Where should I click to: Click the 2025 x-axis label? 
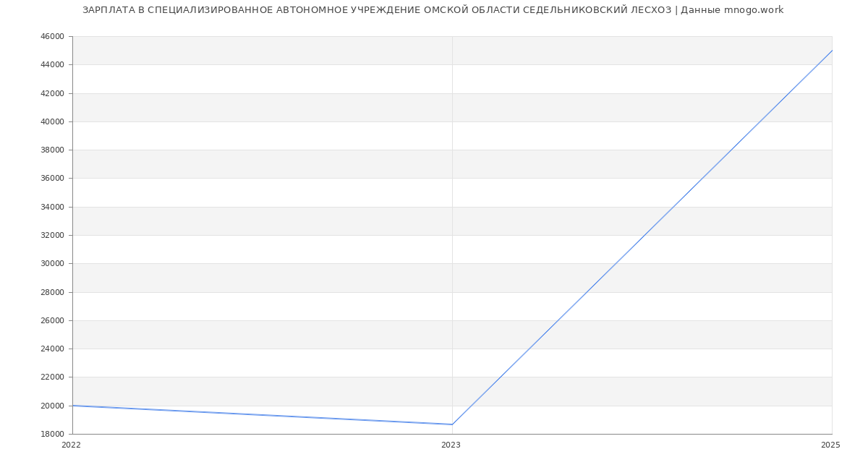[x=830, y=445]
